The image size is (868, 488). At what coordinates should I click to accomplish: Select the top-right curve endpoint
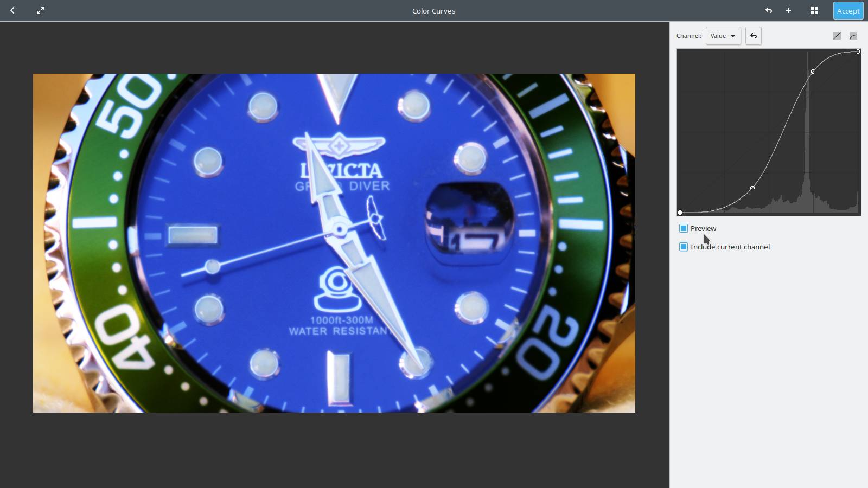coord(858,52)
